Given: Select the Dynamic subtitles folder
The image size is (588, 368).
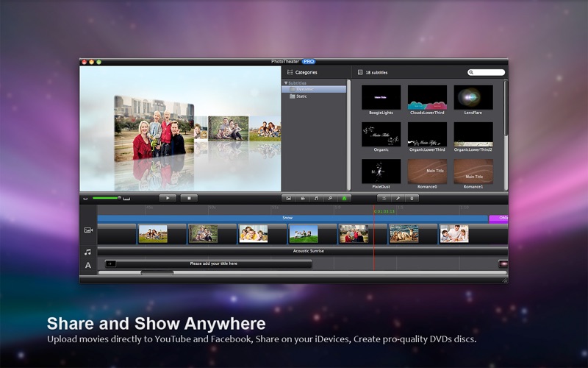Looking at the screenshot, I should click(x=314, y=89).
